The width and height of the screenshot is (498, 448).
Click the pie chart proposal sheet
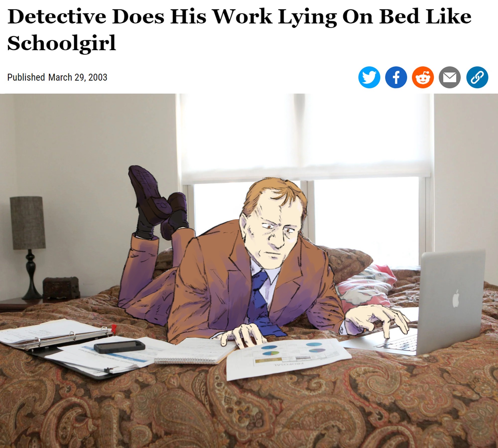(x=289, y=358)
